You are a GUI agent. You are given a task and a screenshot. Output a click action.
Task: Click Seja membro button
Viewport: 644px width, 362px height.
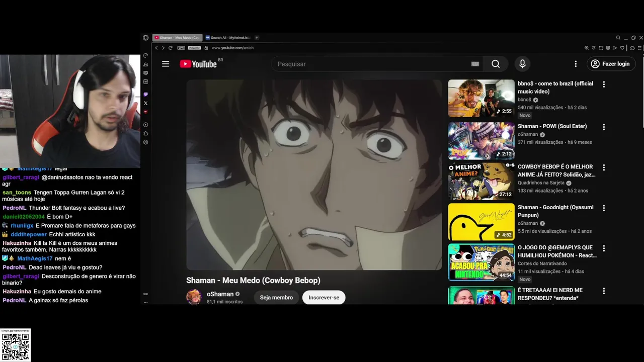tap(276, 297)
